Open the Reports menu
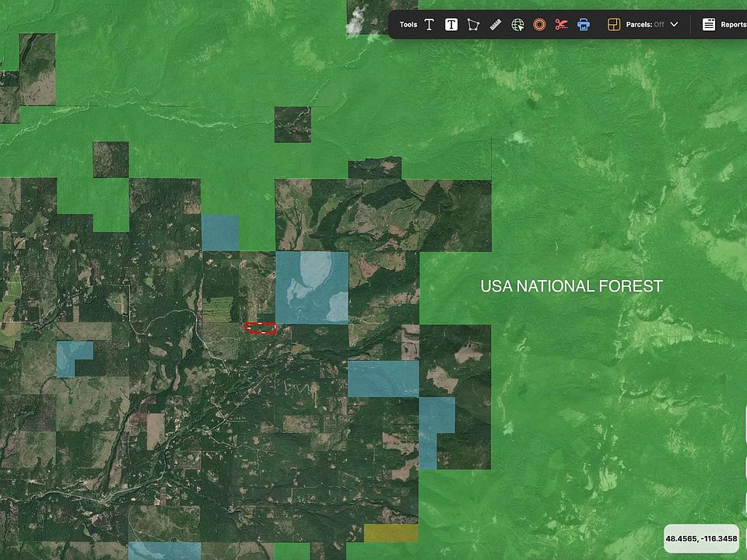The height and width of the screenshot is (560, 747). 733,25
